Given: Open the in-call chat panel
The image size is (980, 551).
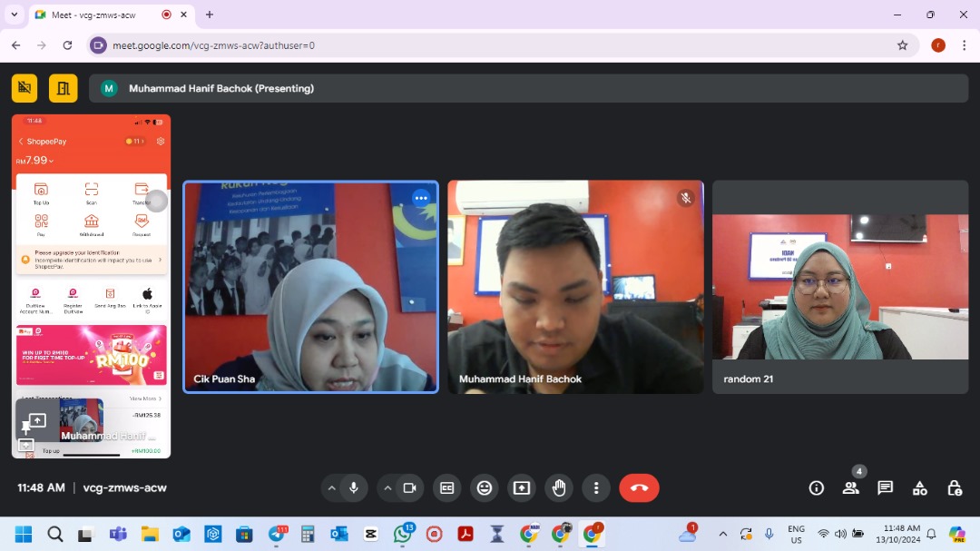Looking at the screenshot, I should tap(885, 488).
